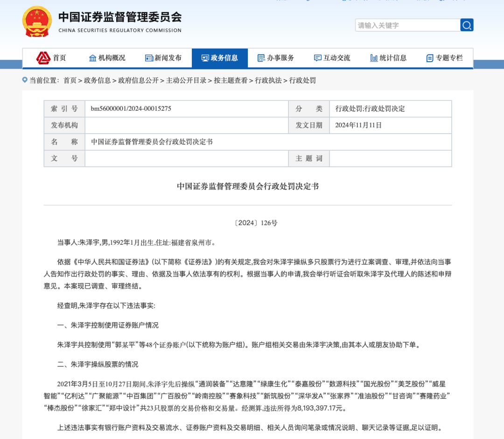
Task: Open the 机构概况 navigation tab
Action: pos(107,58)
